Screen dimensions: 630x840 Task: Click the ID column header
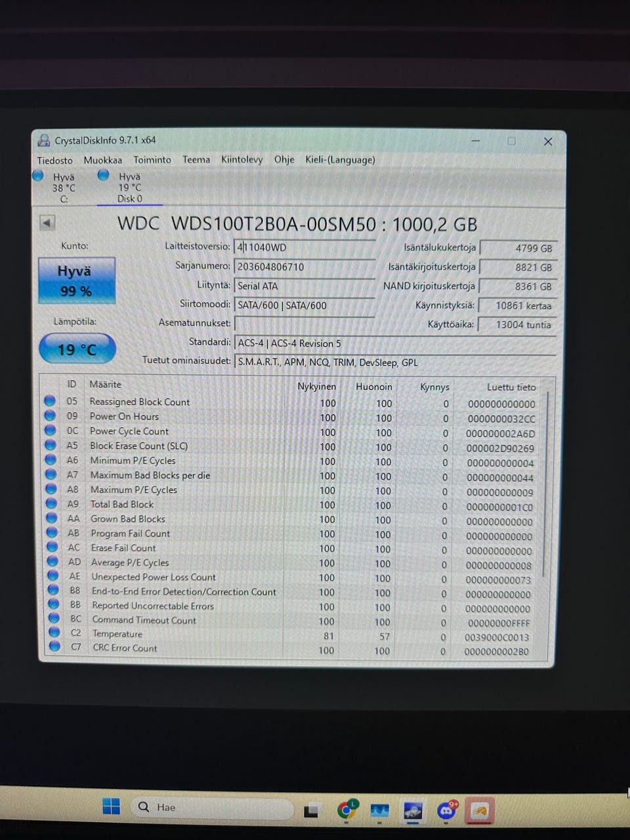coord(72,384)
